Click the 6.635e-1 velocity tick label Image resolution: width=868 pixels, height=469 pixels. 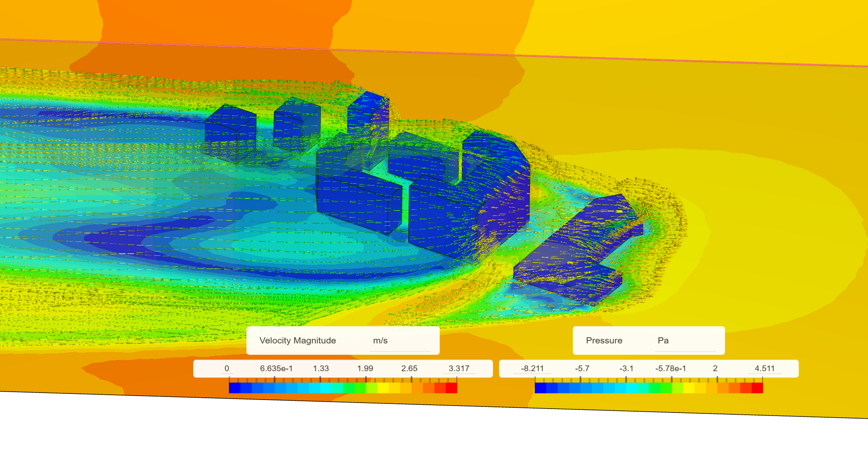coord(276,368)
